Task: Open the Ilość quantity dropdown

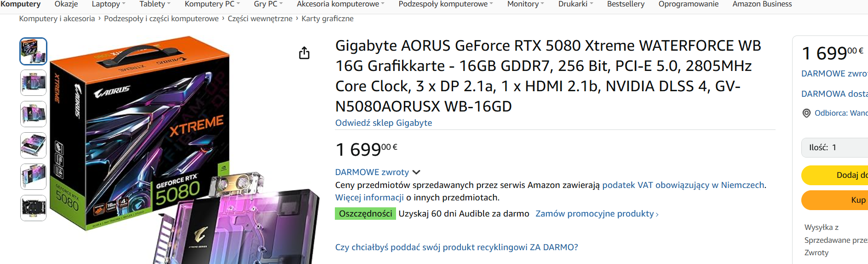Action: click(x=834, y=147)
